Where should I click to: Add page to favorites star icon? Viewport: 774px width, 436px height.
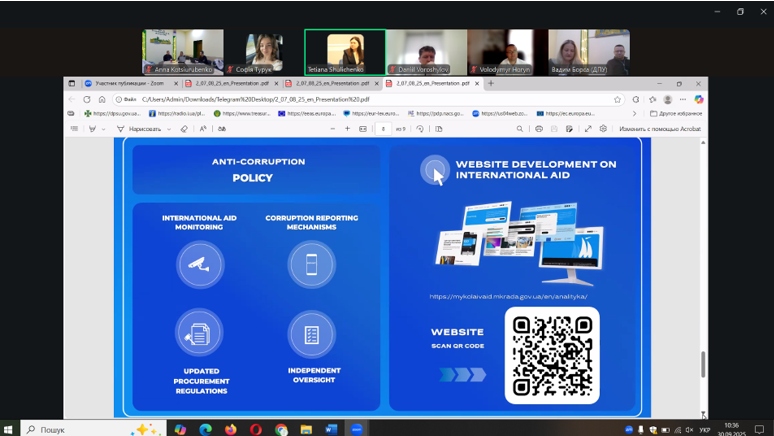[x=617, y=99]
